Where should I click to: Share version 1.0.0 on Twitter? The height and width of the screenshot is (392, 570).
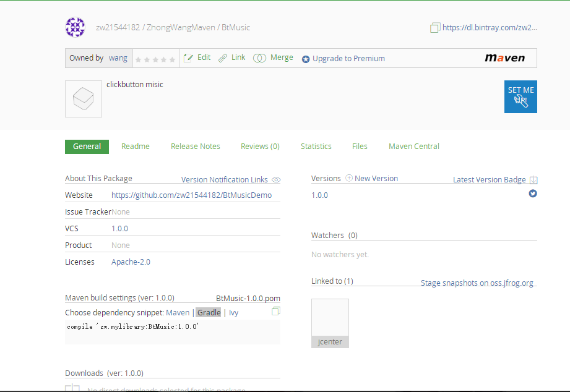point(533,194)
